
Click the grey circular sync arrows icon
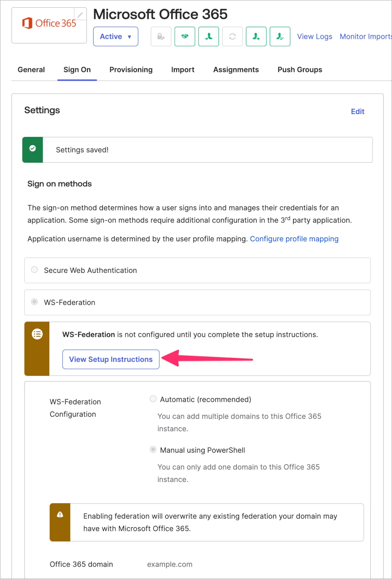coord(232,37)
